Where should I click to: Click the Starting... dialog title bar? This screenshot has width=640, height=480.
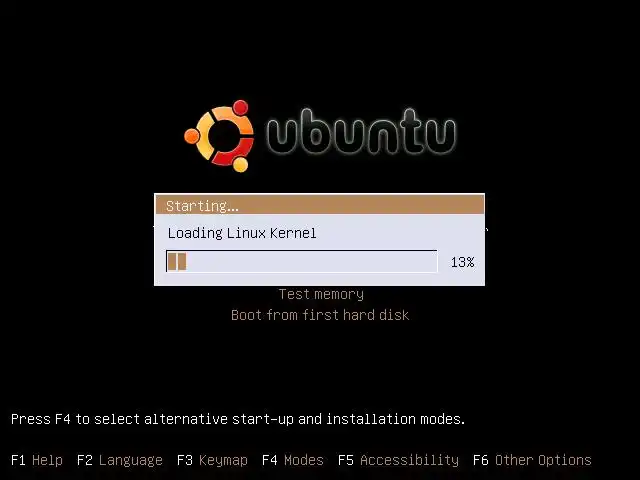pyautogui.click(x=320, y=204)
